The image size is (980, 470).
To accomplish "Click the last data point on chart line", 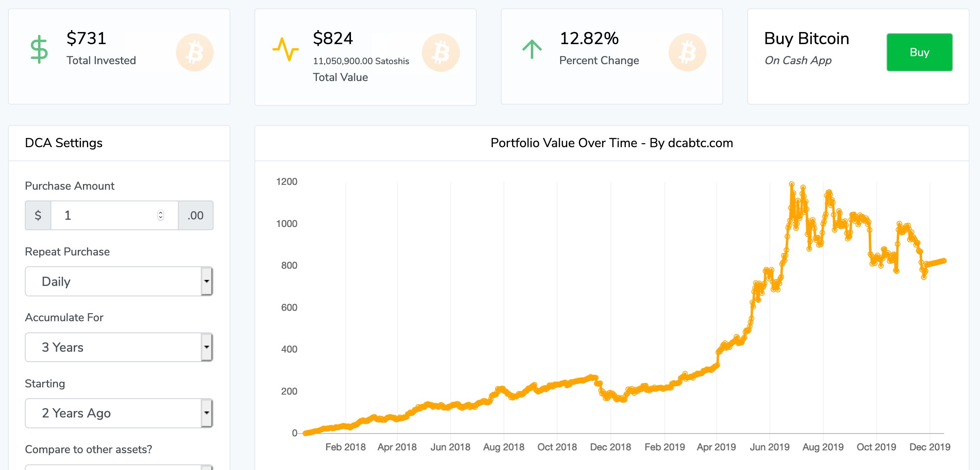I will click(x=944, y=261).
